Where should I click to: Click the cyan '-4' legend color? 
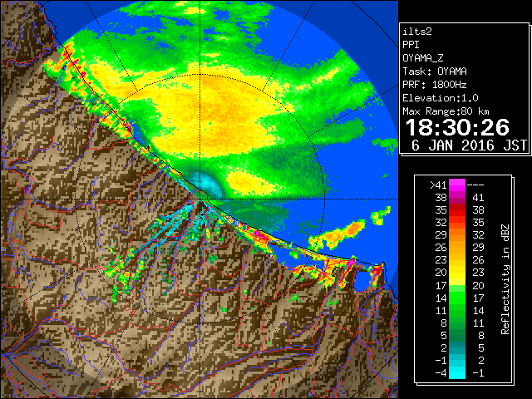457,373
